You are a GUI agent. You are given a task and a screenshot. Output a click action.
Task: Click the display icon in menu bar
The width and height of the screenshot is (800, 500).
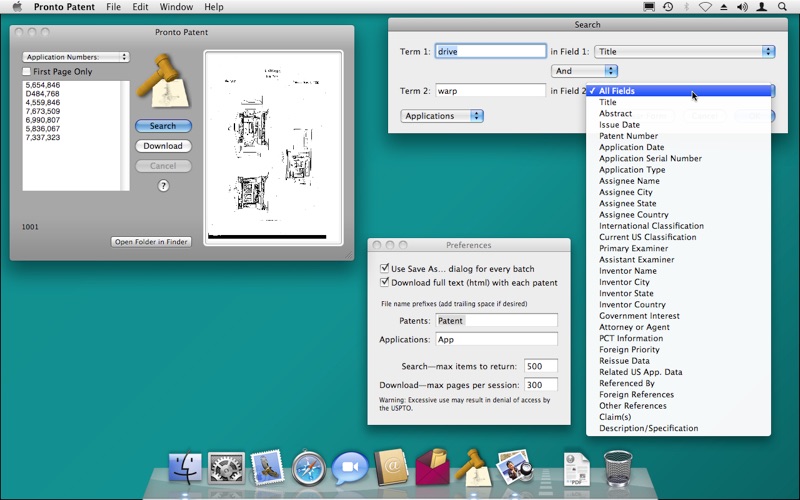tap(649, 7)
